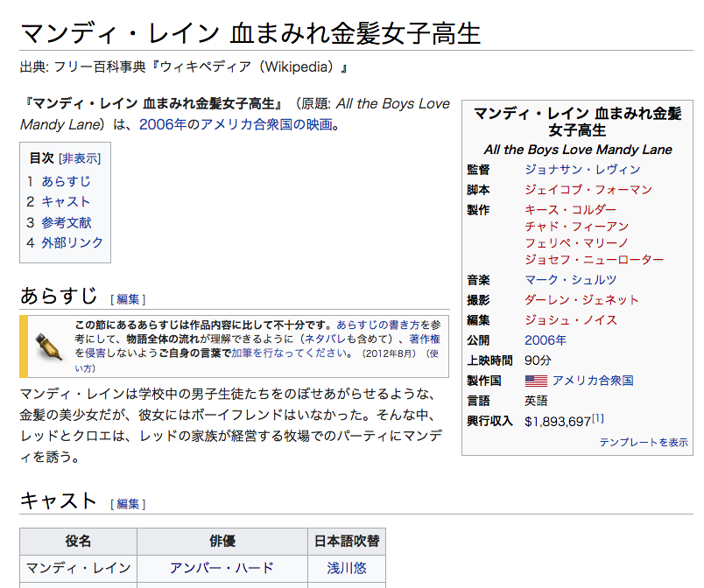Jump to 参考文献 in table of contents
Screen dimensions: 704x588
click(67, 222)
